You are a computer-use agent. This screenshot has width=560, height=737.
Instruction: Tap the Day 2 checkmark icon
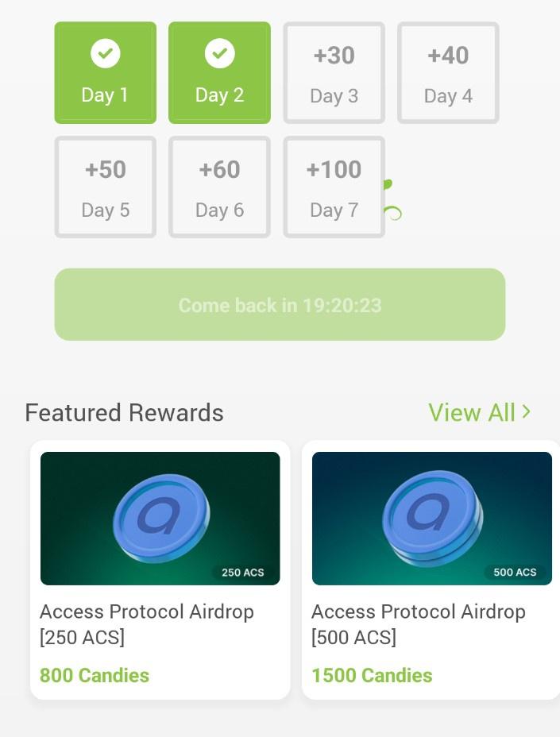(x=219, y=53)
